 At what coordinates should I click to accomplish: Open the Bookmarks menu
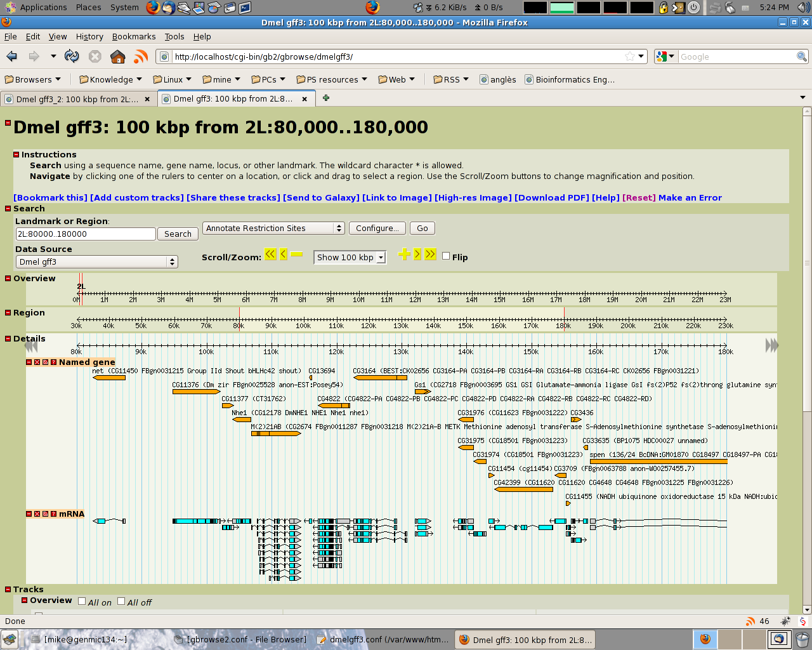134,37
